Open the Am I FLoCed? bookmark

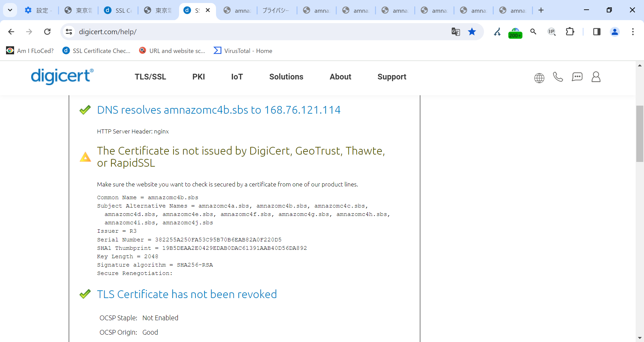coord(30,51)
